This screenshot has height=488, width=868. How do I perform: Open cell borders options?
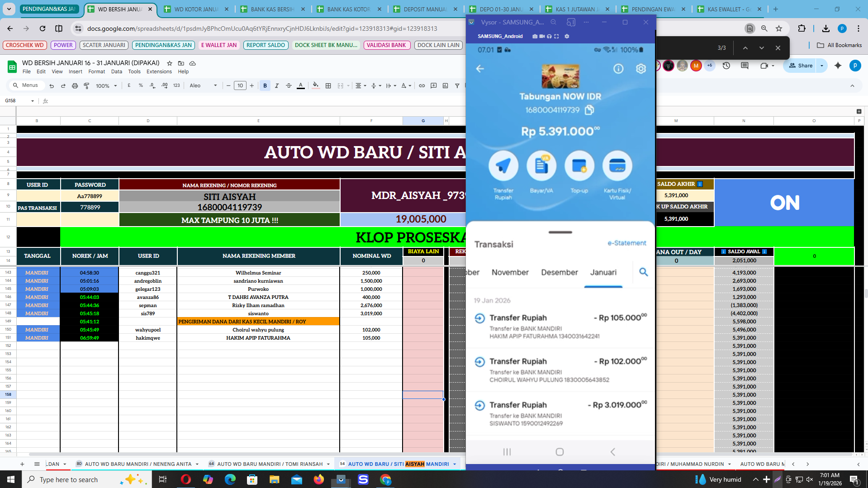328,85
